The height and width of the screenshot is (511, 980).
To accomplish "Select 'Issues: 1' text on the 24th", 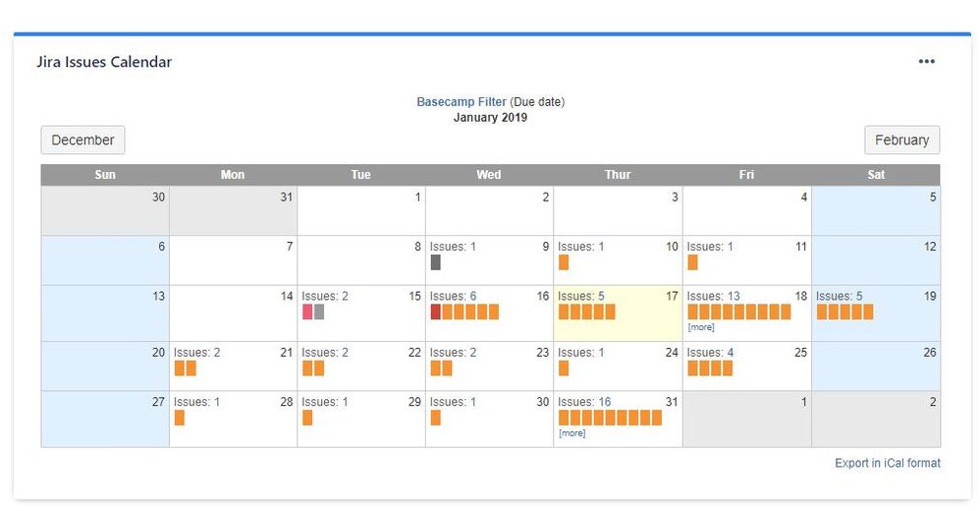I will 580,352.
